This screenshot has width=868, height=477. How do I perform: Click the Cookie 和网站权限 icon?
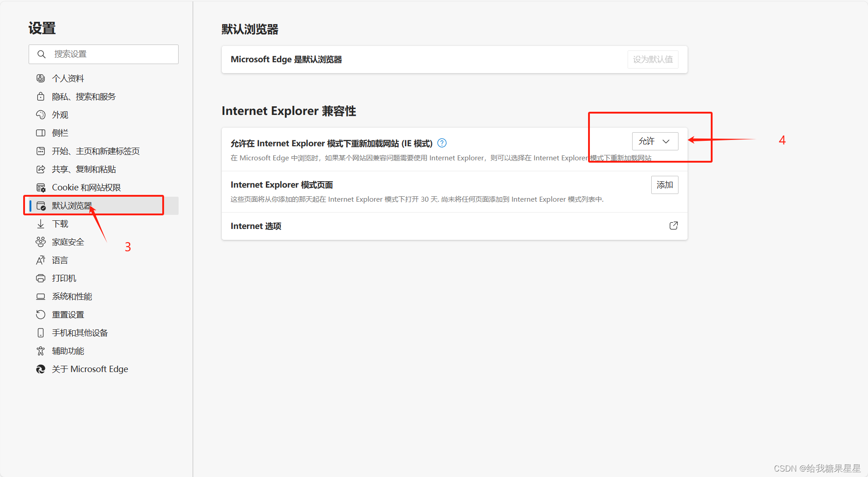40,187
